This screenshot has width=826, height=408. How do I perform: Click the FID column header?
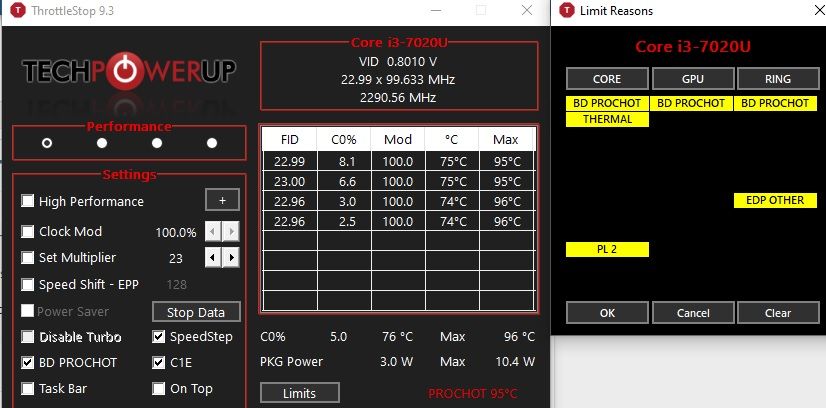pos(290,140)
